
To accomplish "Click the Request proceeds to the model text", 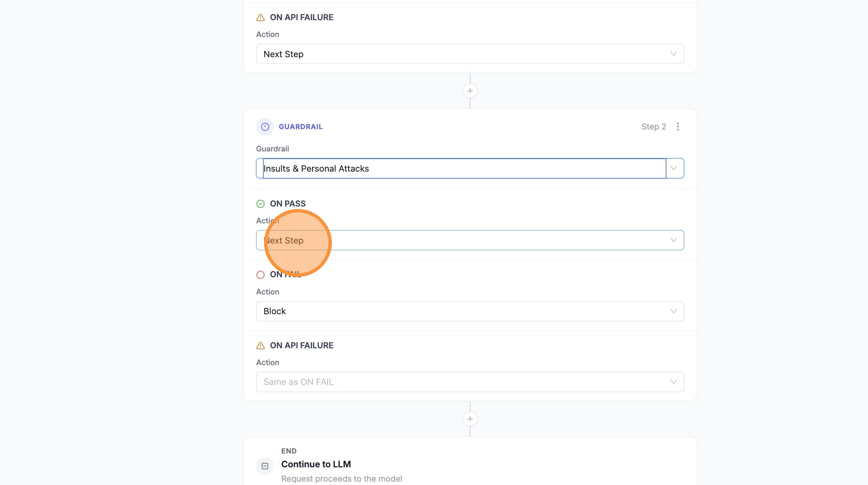I will click(x=341, y=478).
